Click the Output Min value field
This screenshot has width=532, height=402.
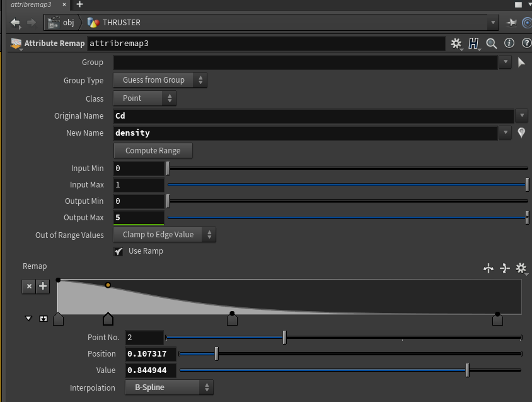tap(139, 201)
